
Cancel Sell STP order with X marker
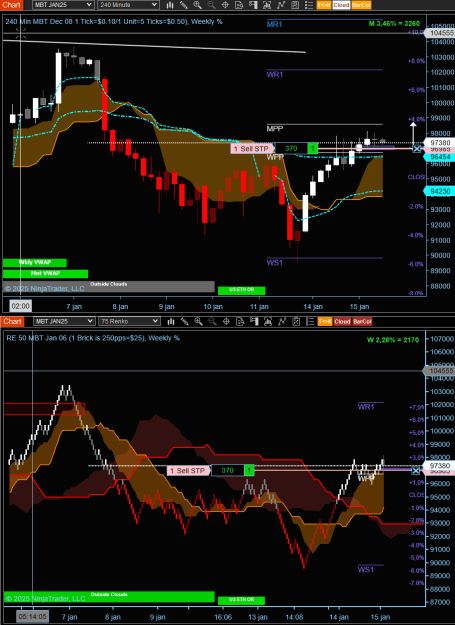[x=416, y=149]
